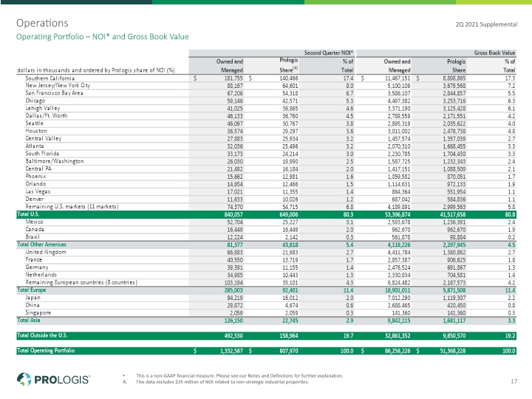Click 'Operating Portfolio – NOI* and Gross Book Value' subtitle
The image size is (532, 399).
[x=102, y=36]
